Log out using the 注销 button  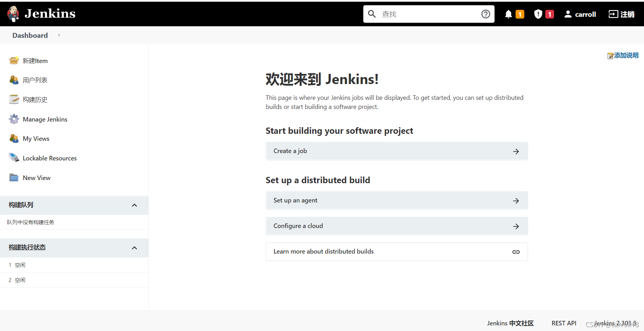622,14
